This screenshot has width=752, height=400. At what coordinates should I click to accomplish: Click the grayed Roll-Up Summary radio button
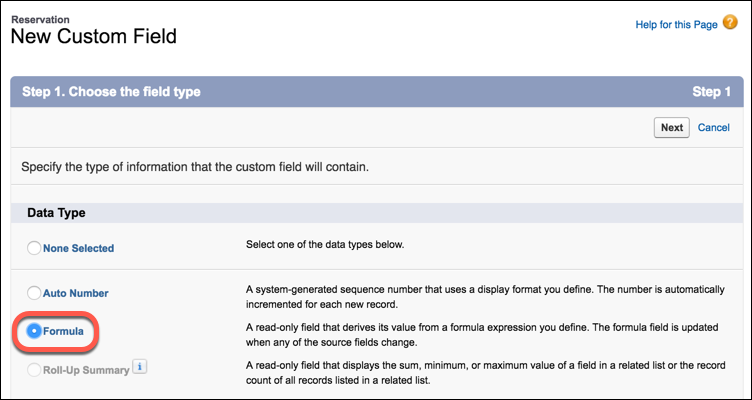(x=34, y=370)
